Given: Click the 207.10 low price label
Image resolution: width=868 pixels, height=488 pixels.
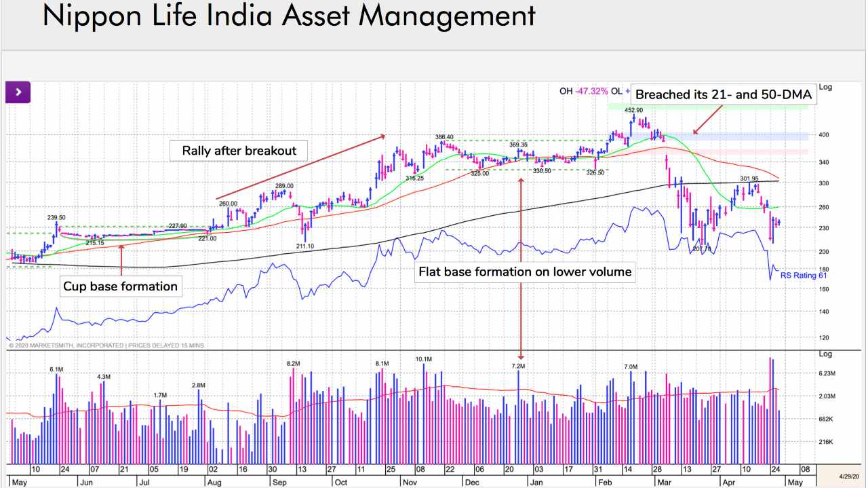Looking at the screenshot, I should click(x=702, y=250).
